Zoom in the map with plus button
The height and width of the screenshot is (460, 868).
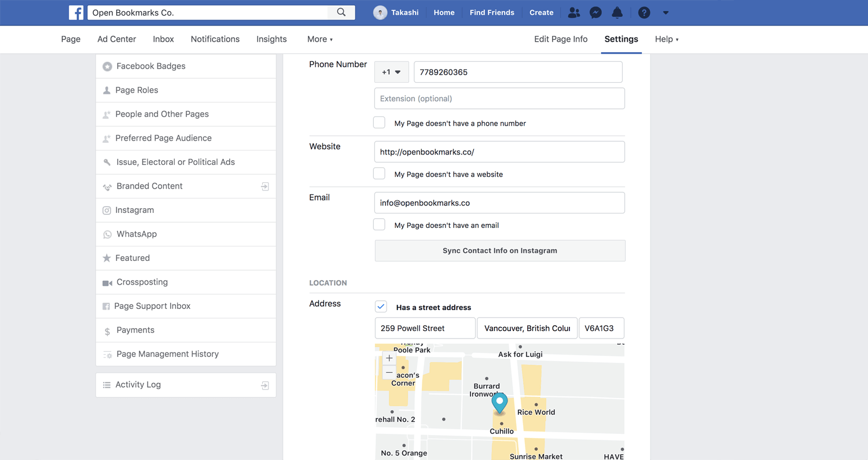coord(389,359)
